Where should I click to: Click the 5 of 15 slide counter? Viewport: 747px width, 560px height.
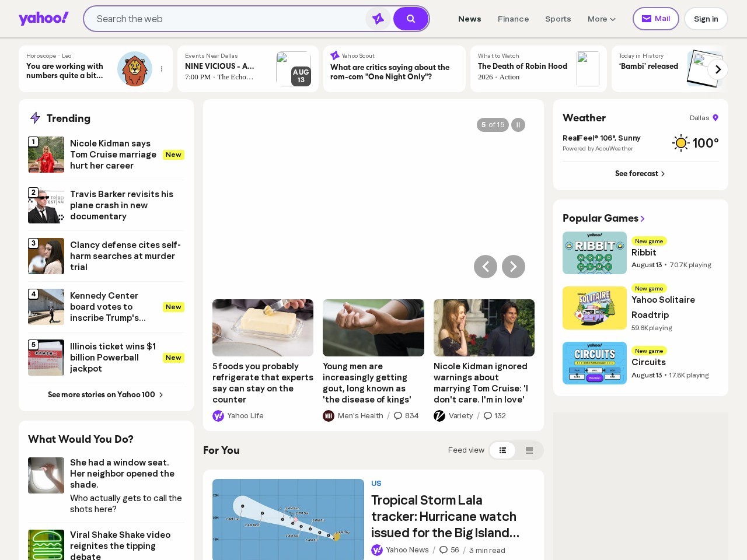pos(493,125)
